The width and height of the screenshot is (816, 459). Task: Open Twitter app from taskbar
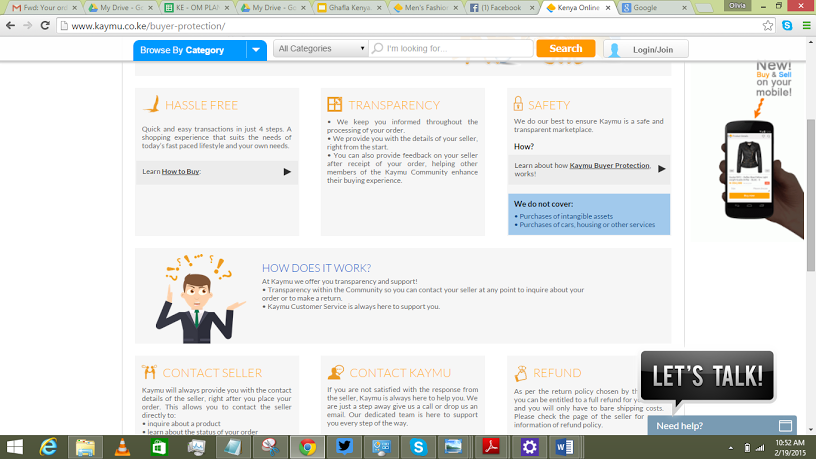pyautogui.click(x=345, y=447)
